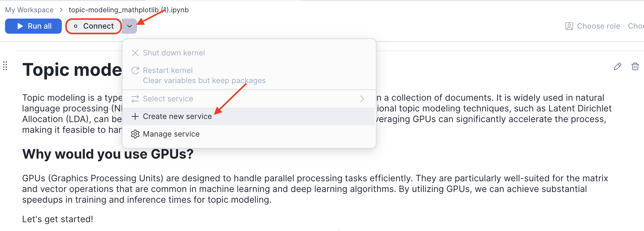Open the Choose role selector

pos(598,26)
